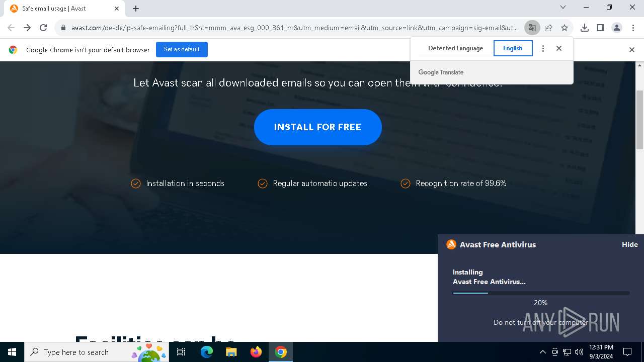Reload the page
The image size is (644, 362).
point(43,28)
